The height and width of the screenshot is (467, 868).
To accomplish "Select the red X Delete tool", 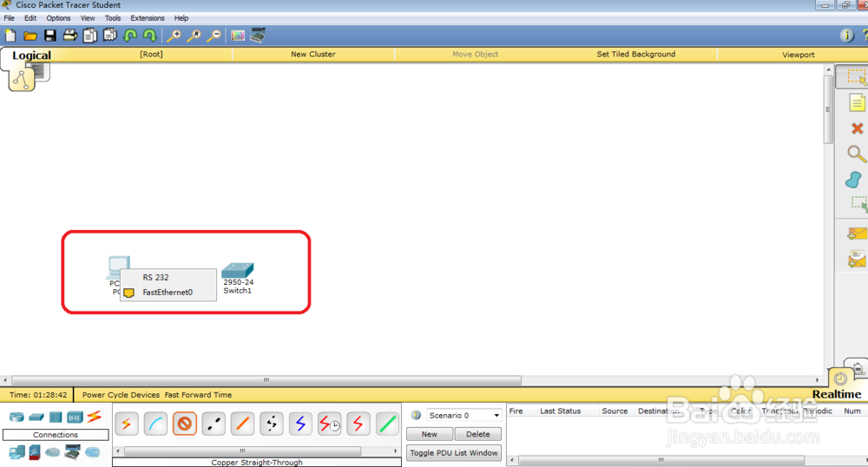I will click(x=857, y=128).
